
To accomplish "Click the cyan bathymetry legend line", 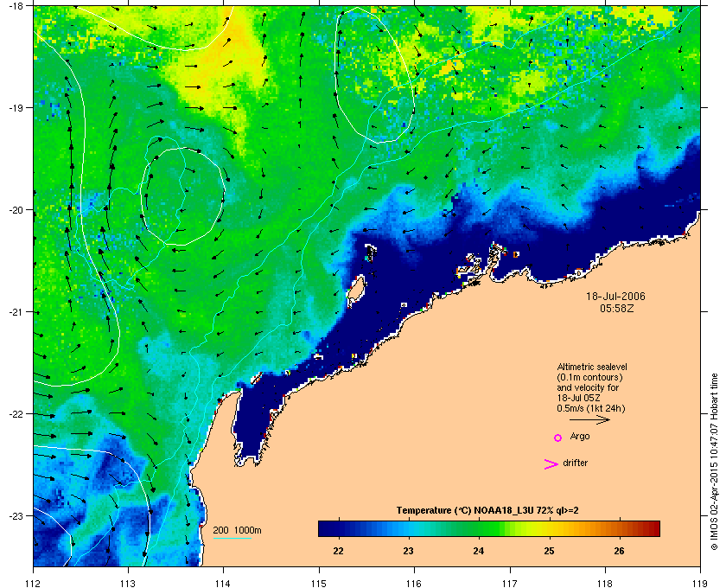I will tap(232, 539).
